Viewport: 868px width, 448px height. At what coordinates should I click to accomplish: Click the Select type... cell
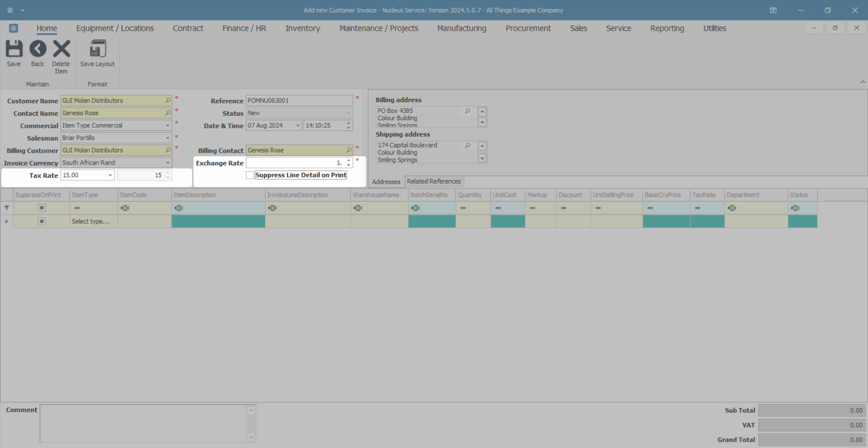(94, 221)
